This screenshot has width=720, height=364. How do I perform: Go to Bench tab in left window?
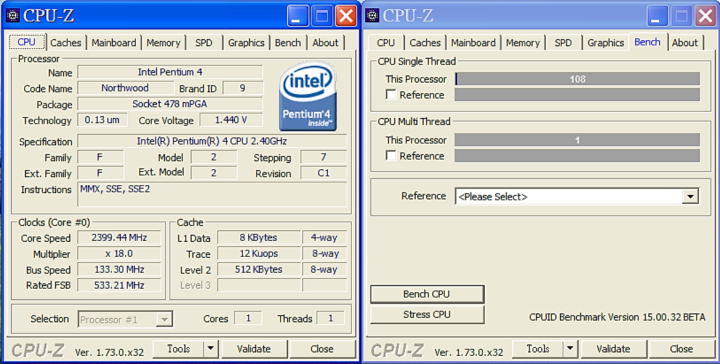tap(288, 43)
